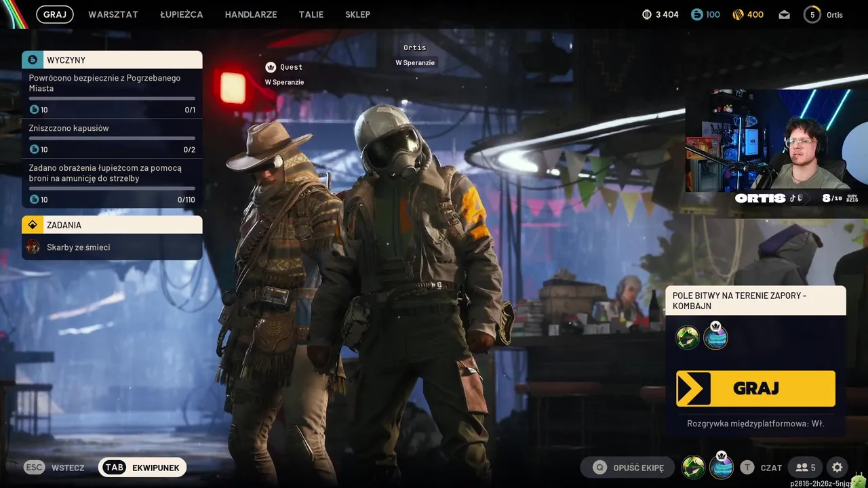The image size is (868, 488).
Task: Select feat 'Powrócono bezpiecznie z Pogrzebanego Miasta'
Action: 112,94
